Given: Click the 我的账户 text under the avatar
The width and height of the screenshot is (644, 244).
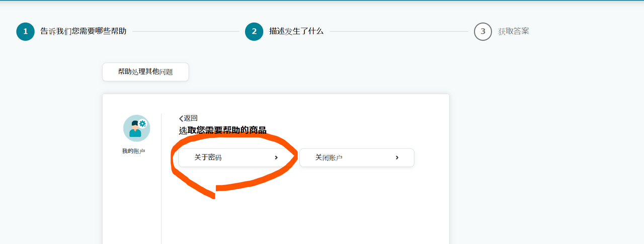Looking at the screenshot, I should (133, 151).
